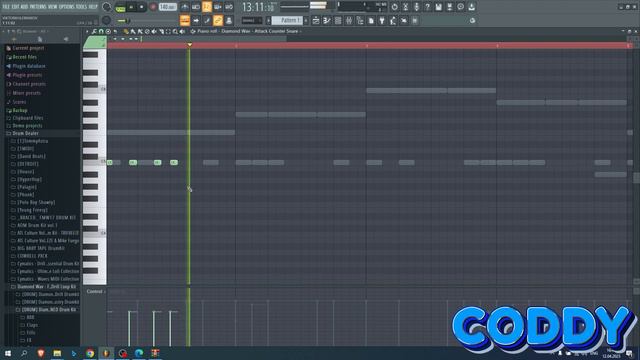This screenshot has height=360, width=640.
Task: Open the snap selector dropdown
Action: [x=252, y=20]
